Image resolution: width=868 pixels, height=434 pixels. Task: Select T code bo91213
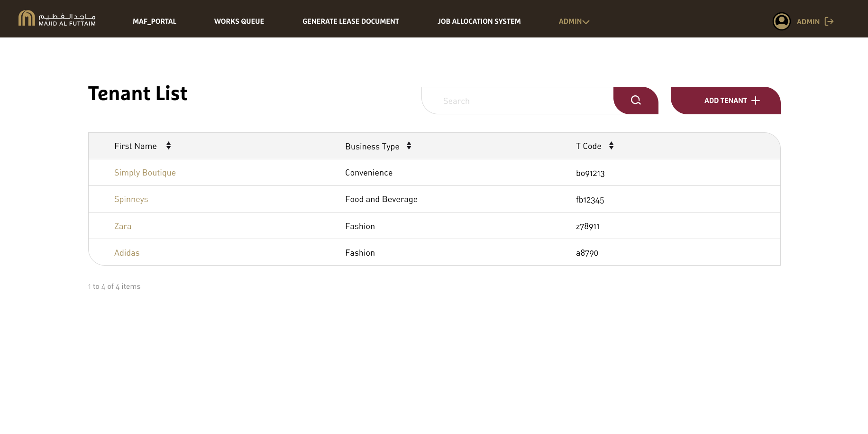pyautogui.click(x=590, y=173)
